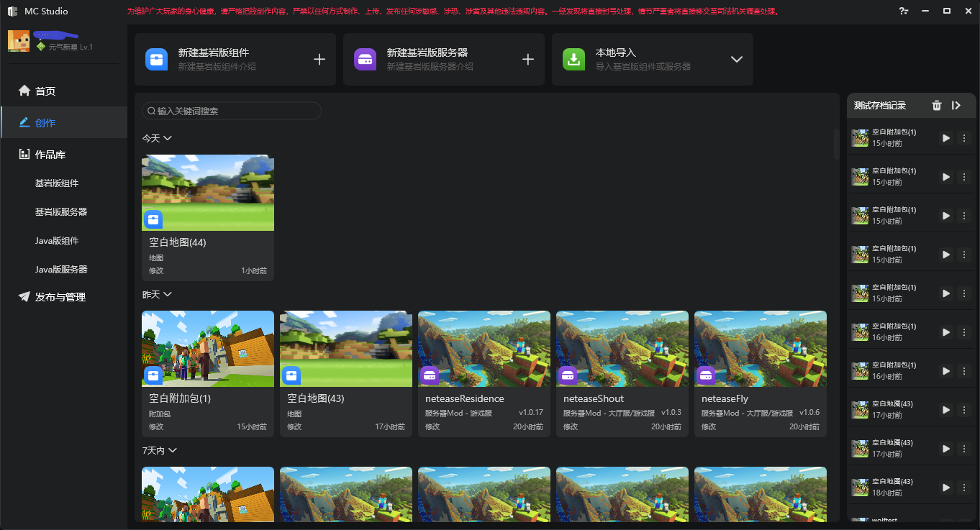Click version text v1.0.3
Image resolution: width=980 pixels, height=530 pixels.
(x=671, y=413)
